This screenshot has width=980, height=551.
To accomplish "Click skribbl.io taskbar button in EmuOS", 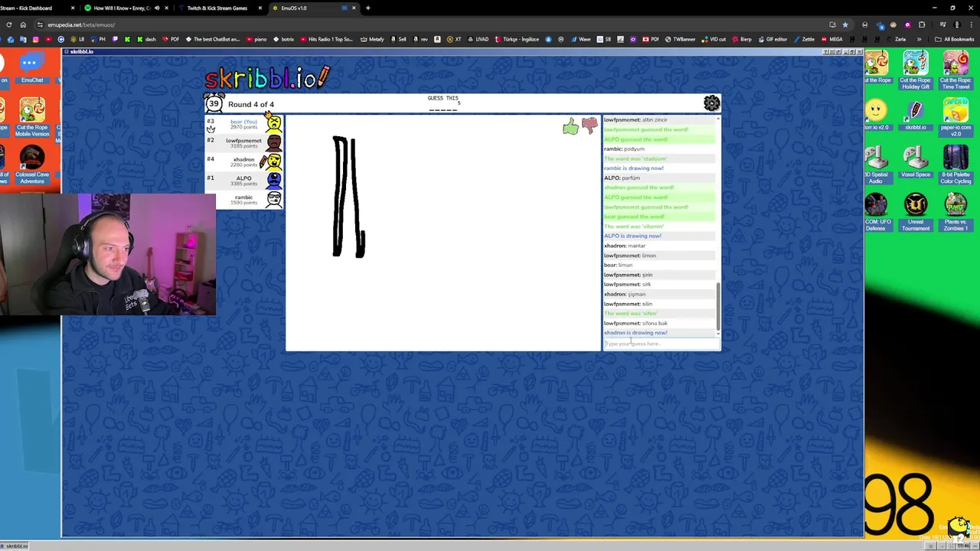I will [x=15, y=546].
